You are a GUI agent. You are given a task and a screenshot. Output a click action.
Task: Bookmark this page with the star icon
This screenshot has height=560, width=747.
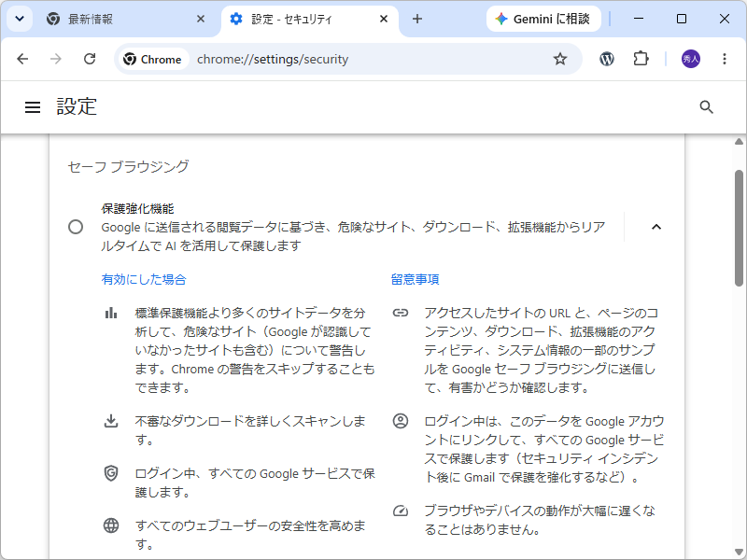pos(560,59)
